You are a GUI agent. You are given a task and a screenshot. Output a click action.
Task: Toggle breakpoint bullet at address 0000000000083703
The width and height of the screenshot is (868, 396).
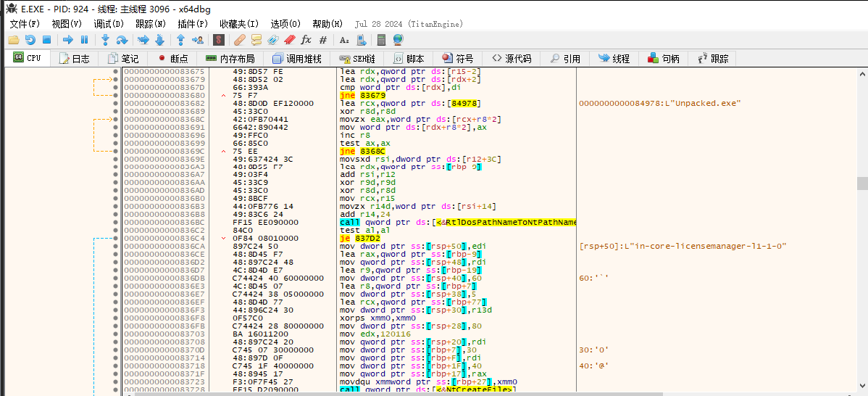[x=115, y=334]
